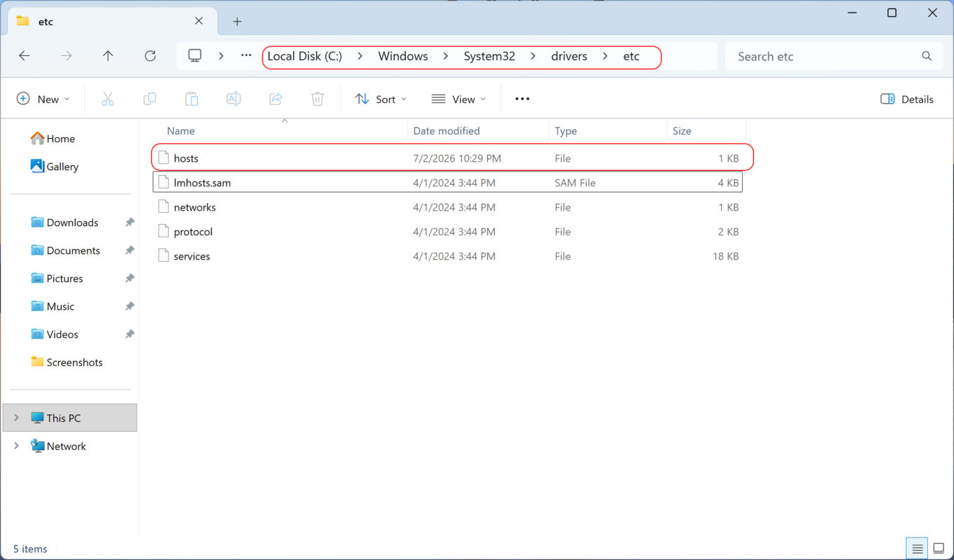Open the Screenshots folder in sidebar
The width and height of the screenshot is (954, 560).
click(x=66, y=363)
